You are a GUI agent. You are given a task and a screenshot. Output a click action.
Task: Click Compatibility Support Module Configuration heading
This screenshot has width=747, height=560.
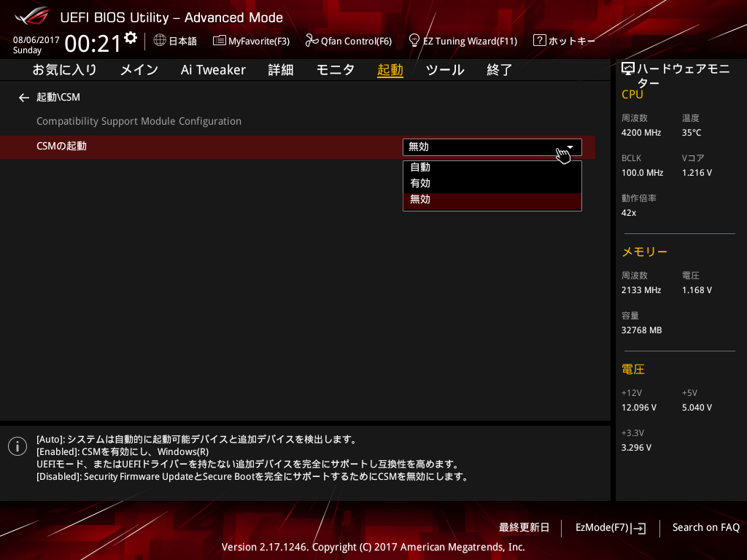tap(139, 122)
